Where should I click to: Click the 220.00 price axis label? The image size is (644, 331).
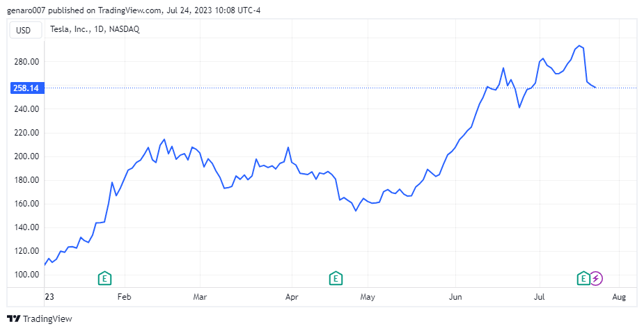coord(27,133)
